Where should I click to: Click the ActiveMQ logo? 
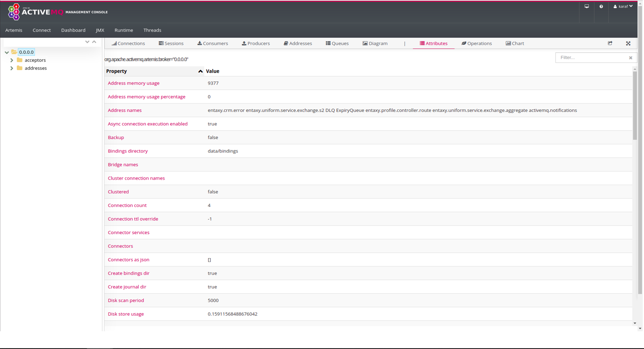[x=14, y=12]
